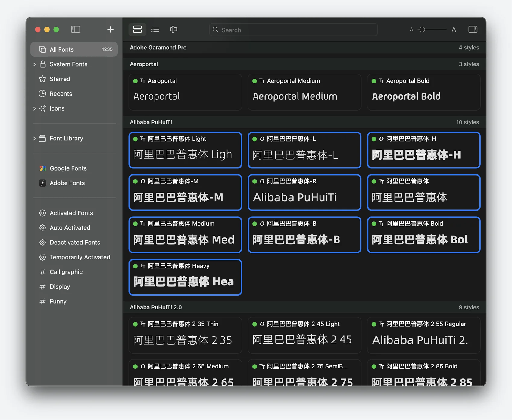Screen dimensions: 512x420
Task: Collapse the Adobe Garamond Pro family header
Action: 304,48
